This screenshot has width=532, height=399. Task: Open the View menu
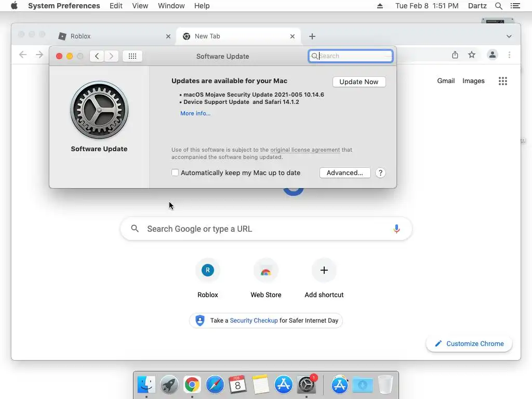click(x=140, y=6)
